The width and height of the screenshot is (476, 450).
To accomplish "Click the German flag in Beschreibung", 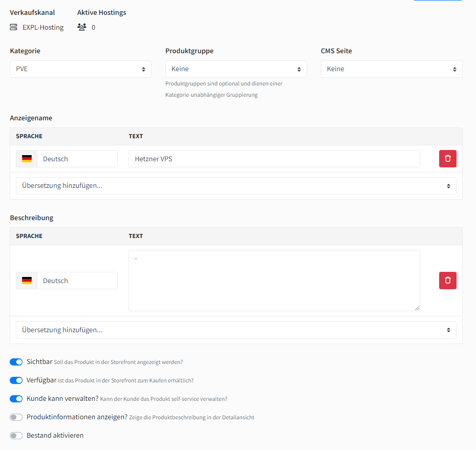I will coord(27,281).
